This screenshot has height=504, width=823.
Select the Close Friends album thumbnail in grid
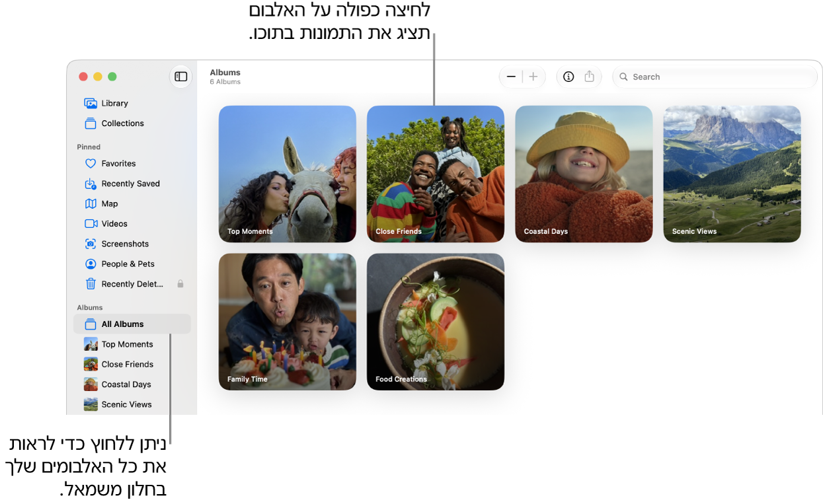pyautogui.click(x=436, y=174)
